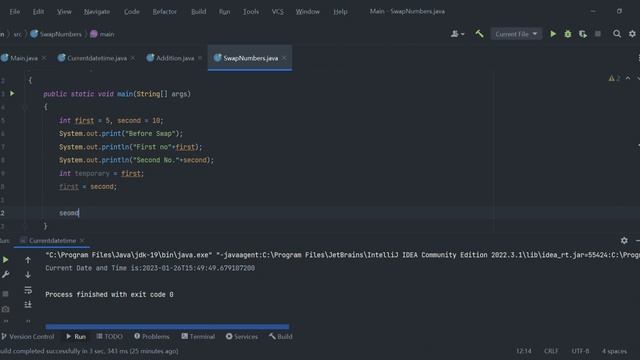This screenshot has width=640, height=360.
Task: Go to previous highlighted error arrow
Action: pyautogui.click(x=628, y=78)
